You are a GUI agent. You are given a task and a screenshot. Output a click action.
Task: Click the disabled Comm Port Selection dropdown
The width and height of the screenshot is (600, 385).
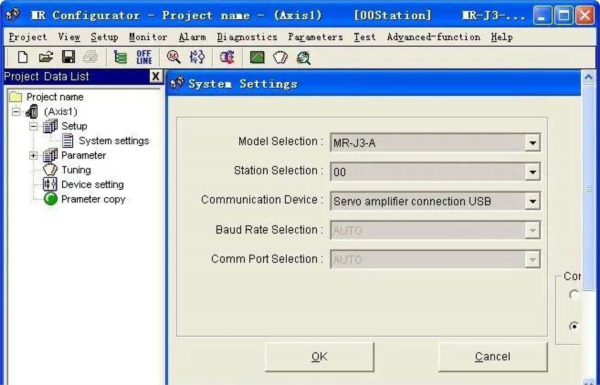click(532, 259)
